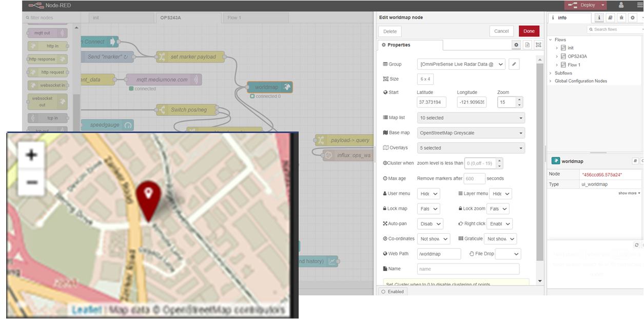
Task: Open the Right click dropdown
Action: coord(499,224)
